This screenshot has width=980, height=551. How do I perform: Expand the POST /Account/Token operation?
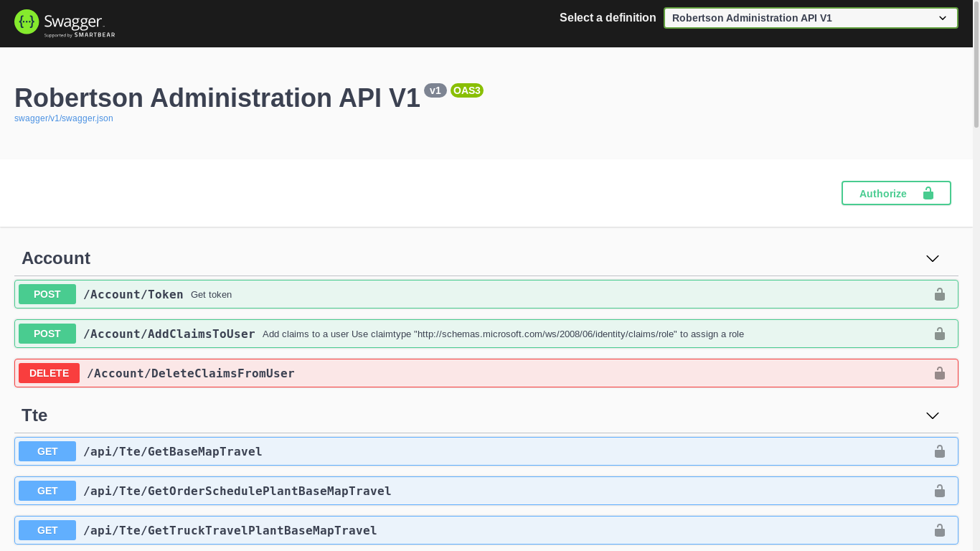(486, 294)
